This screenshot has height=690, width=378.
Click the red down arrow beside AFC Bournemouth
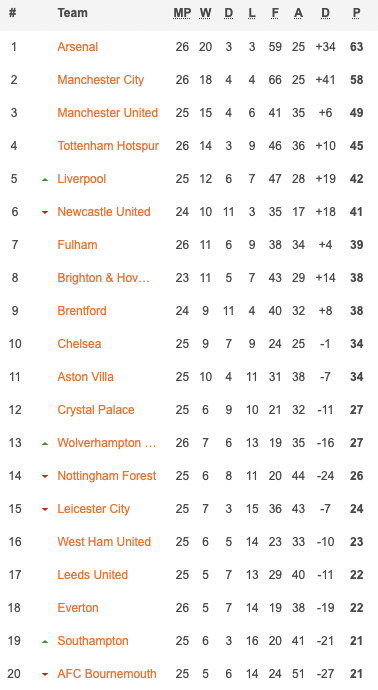click(x=44, y=675)
